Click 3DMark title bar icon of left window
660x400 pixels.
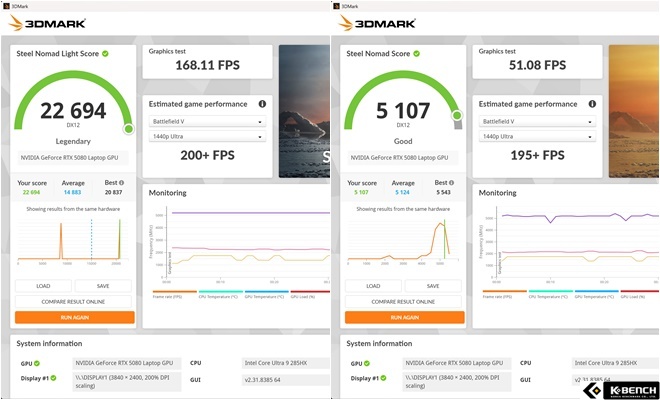coord(6,6)
